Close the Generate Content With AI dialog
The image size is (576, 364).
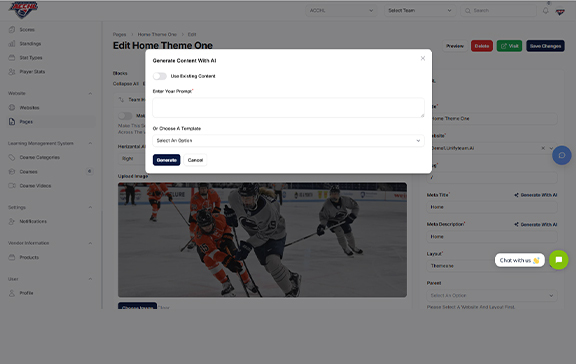(423, 58)
